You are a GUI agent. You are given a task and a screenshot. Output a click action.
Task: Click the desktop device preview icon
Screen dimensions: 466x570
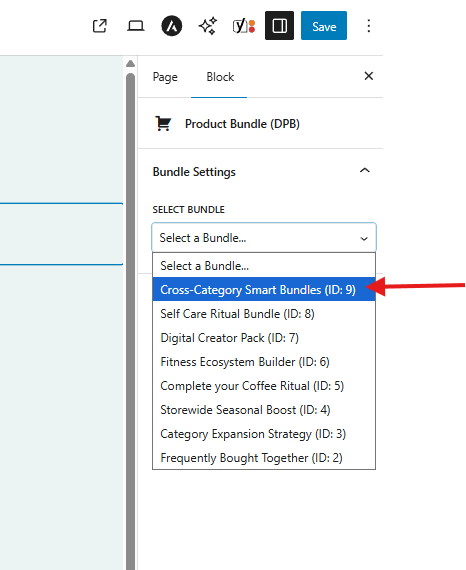coord(135,26)
